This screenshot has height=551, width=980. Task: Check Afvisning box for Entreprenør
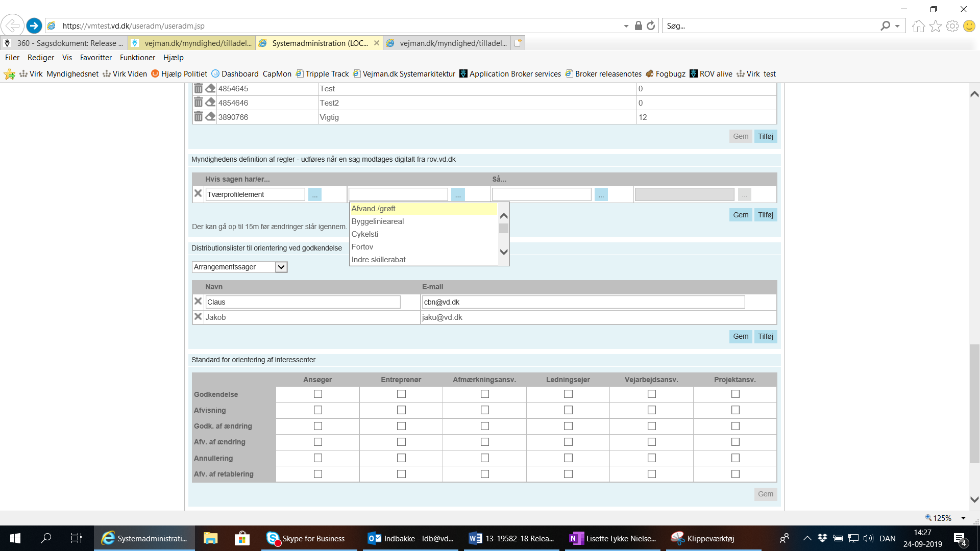401,410
